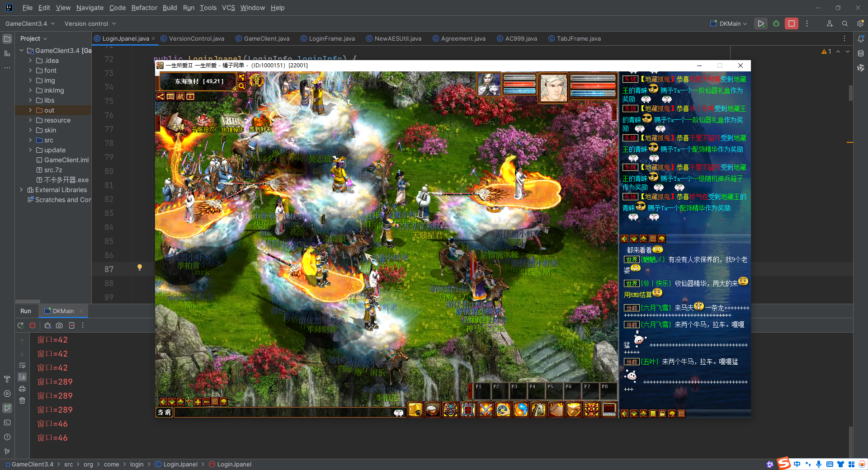Switch to the GameClient.java tab

click(262, 38)
